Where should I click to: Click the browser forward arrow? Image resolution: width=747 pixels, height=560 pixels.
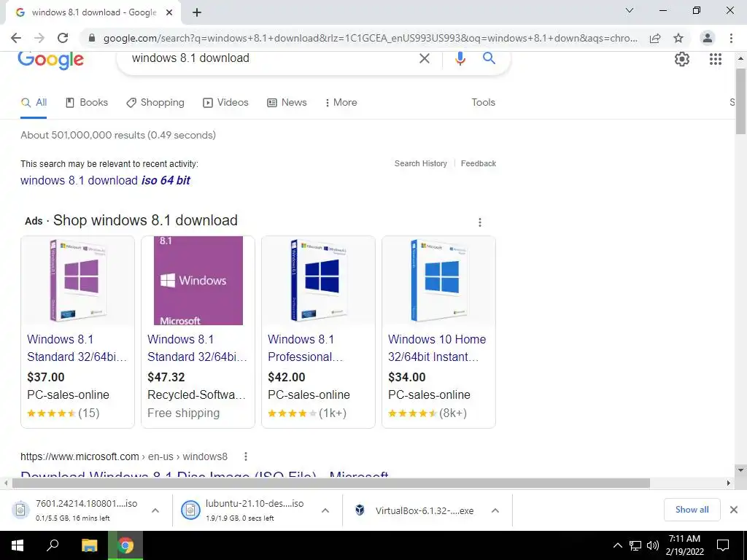(x=39, y=38)
